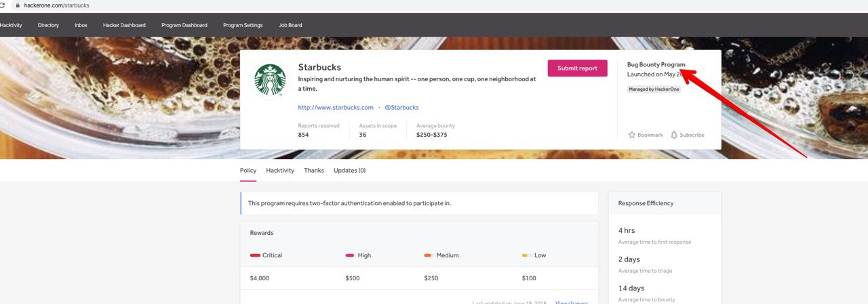Go to Hacker Dashboard
This screenshot has height=304, width=868.
[124, 25]
